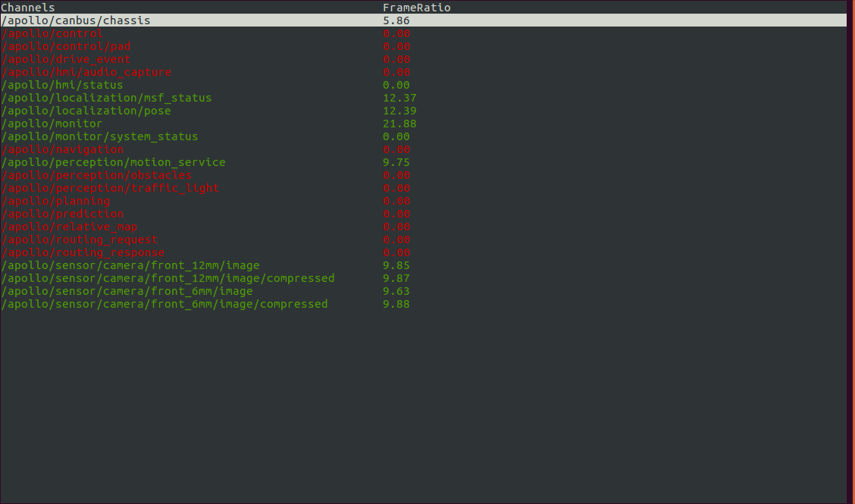Open the /apollo/hmi/status channel
Screen dimensions: 855x504
tap(62, 85)
